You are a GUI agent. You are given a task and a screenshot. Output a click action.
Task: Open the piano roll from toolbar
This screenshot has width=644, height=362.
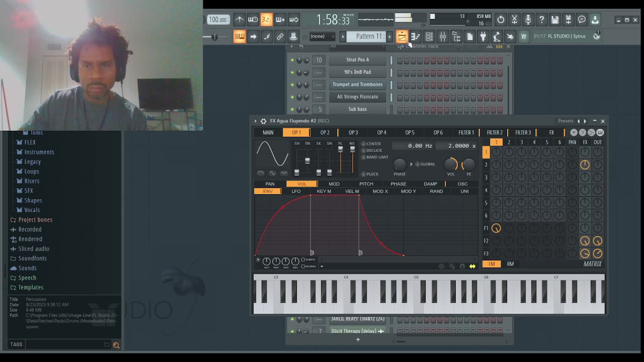(x=415, y=36)
